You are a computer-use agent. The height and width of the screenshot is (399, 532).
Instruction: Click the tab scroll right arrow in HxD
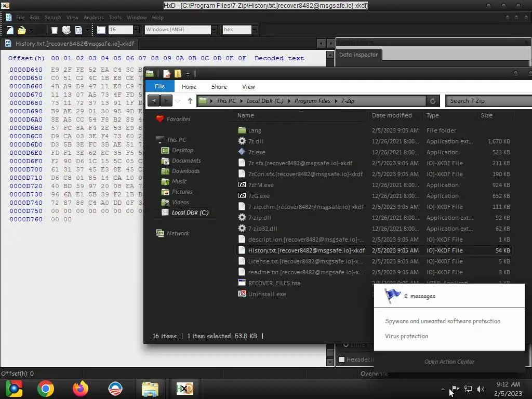point(330,44)
